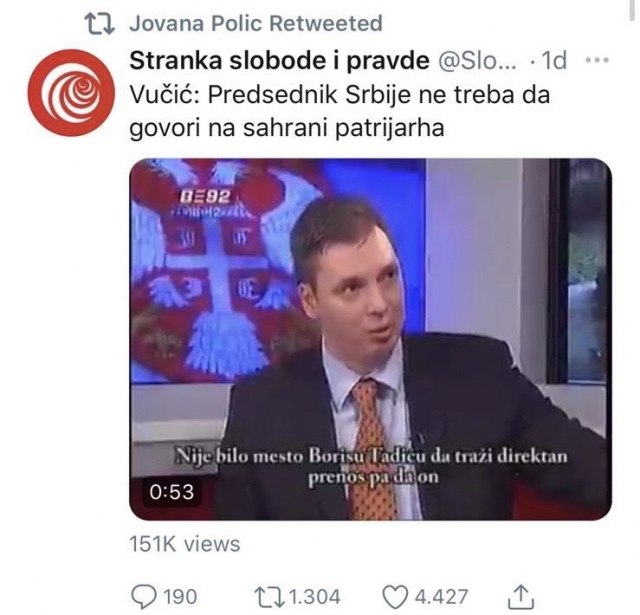Click the B92 logo in the video
This screenshot has width=640, height=615.
pos(205,197)
